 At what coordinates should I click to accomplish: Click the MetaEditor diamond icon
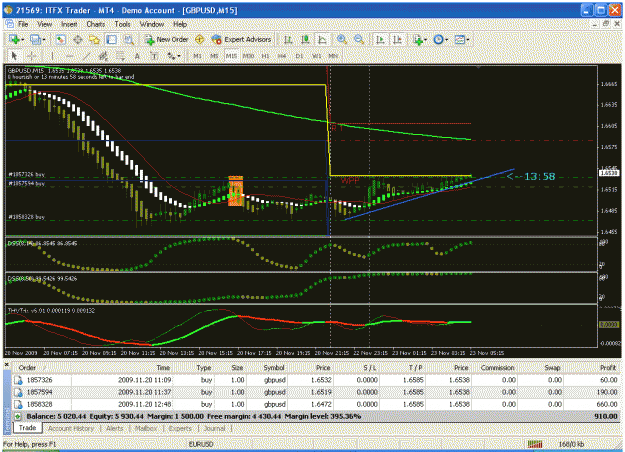click(x=200, y=39)
